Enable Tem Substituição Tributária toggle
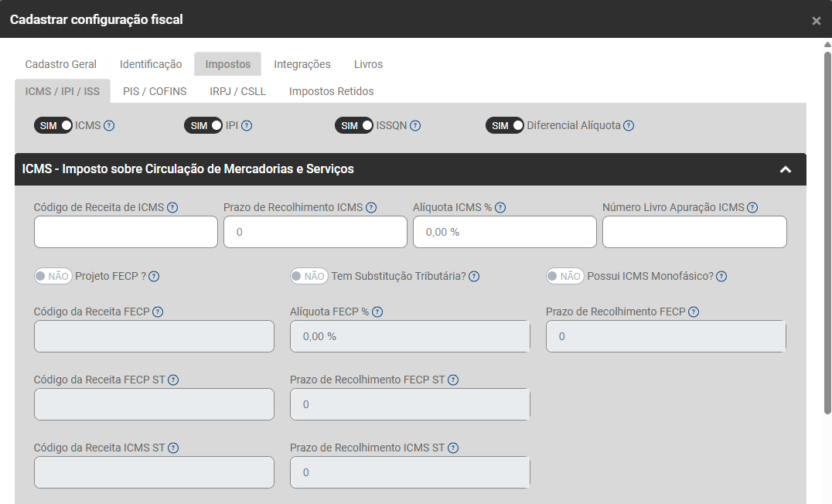The height and width of the screenshot is (504, 832). tap(309, 276)
